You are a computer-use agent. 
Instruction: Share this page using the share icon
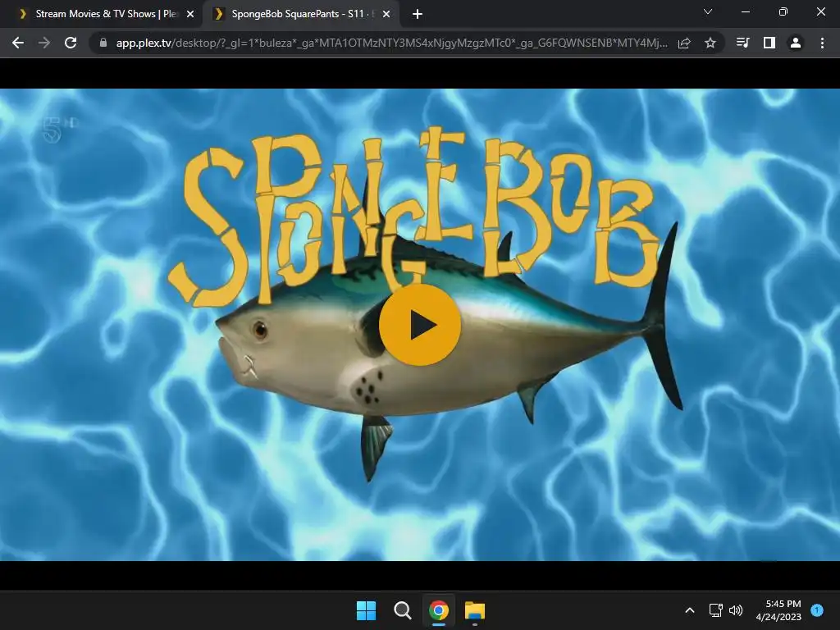point(684,43)
